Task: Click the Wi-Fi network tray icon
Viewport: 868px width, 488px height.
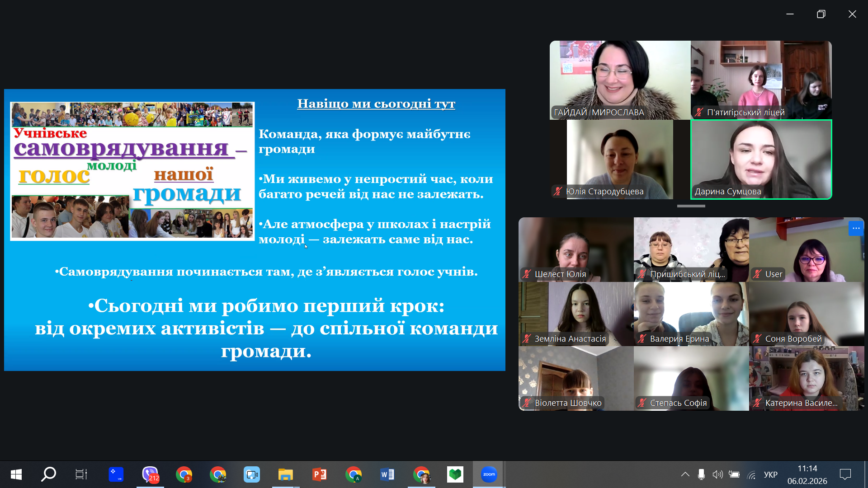Action: [751, 474]
